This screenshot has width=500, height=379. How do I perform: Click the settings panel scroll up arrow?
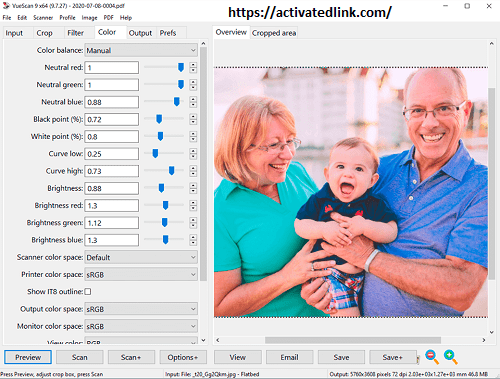coord(203,44)
